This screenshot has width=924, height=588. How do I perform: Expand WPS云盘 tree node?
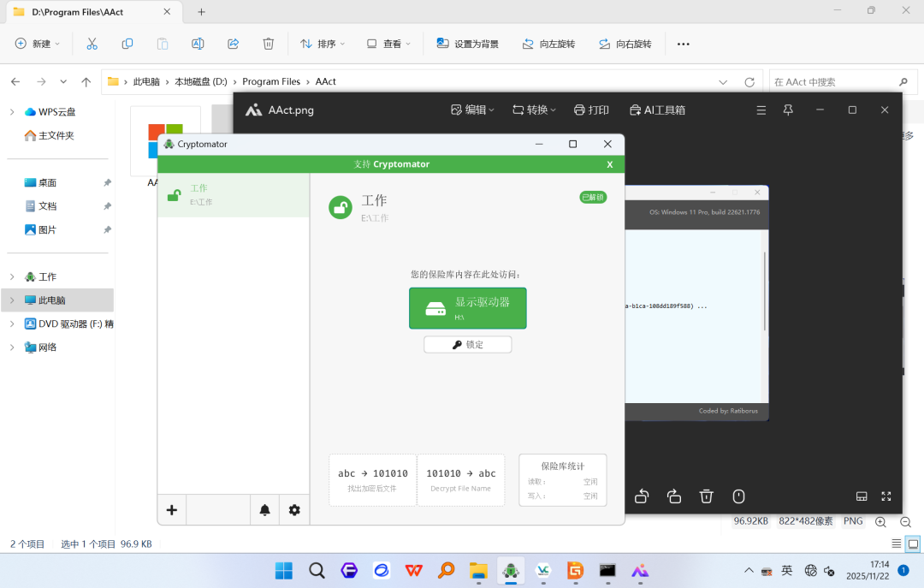click(x=12, y=112)
